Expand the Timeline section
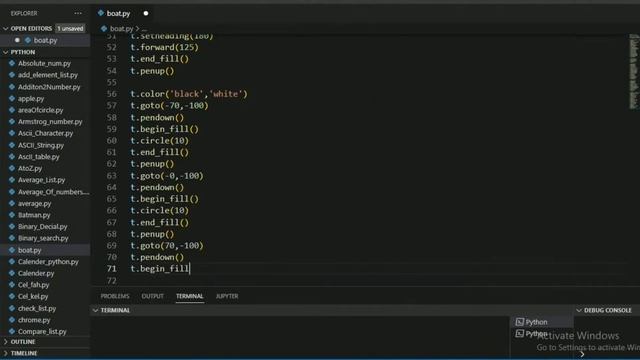Screen dimensions: 640x360 tap(6, 353)
